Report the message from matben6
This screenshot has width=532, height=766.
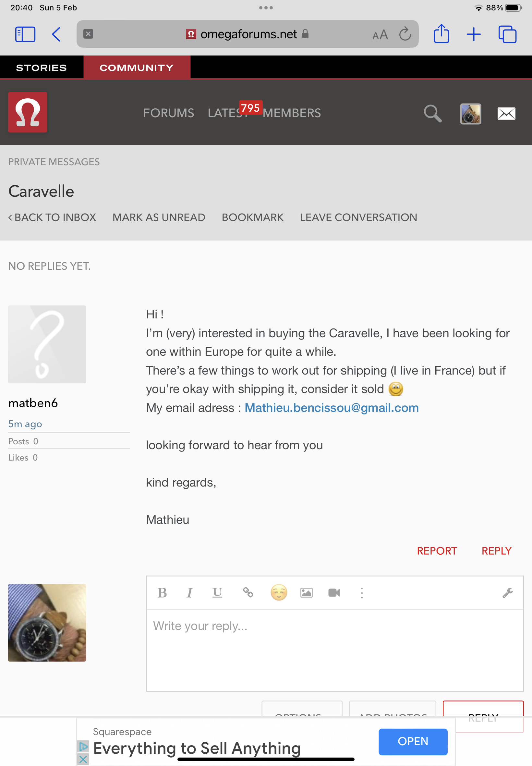(x=437, y=551)
